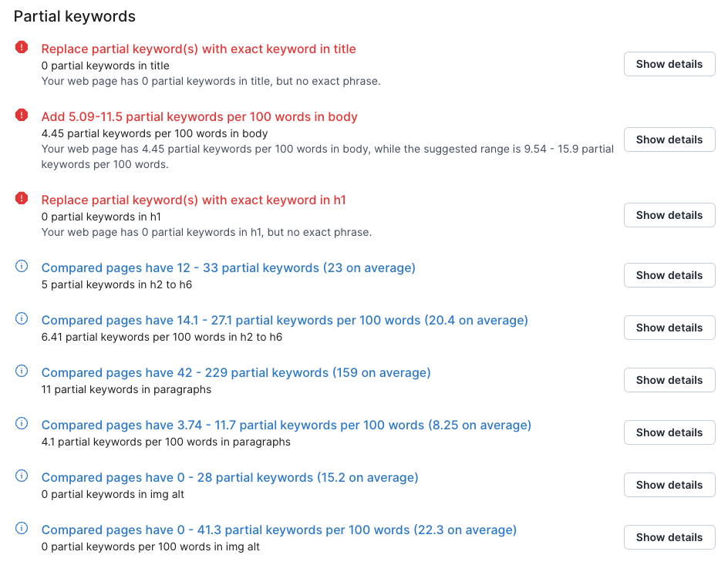728x565 pixels.
Task: Show details for h2 to h6 partial keywords
Action: pos(669,275)
